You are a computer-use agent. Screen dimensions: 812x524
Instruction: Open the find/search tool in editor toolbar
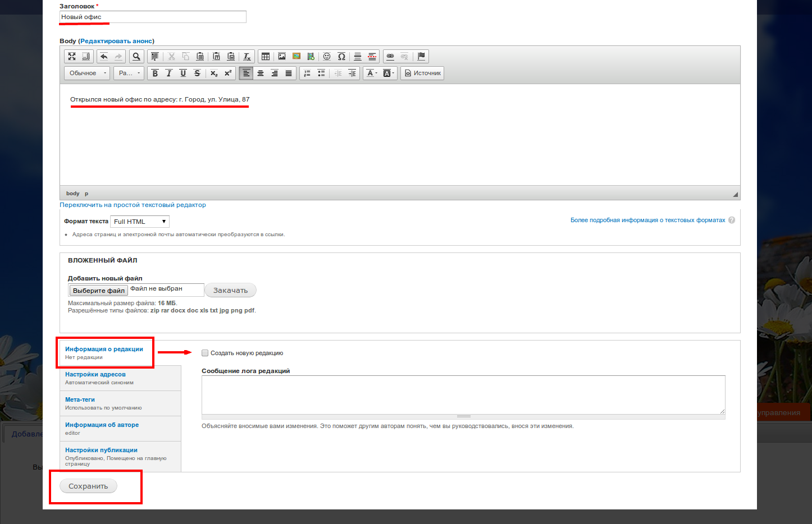click(136, 57)
